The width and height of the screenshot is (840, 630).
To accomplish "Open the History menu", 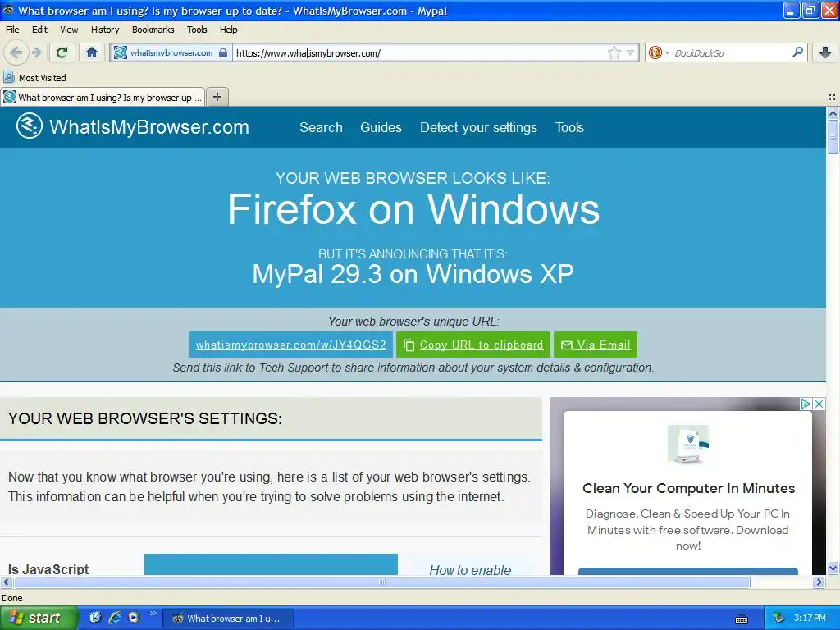I will point(105,30).
